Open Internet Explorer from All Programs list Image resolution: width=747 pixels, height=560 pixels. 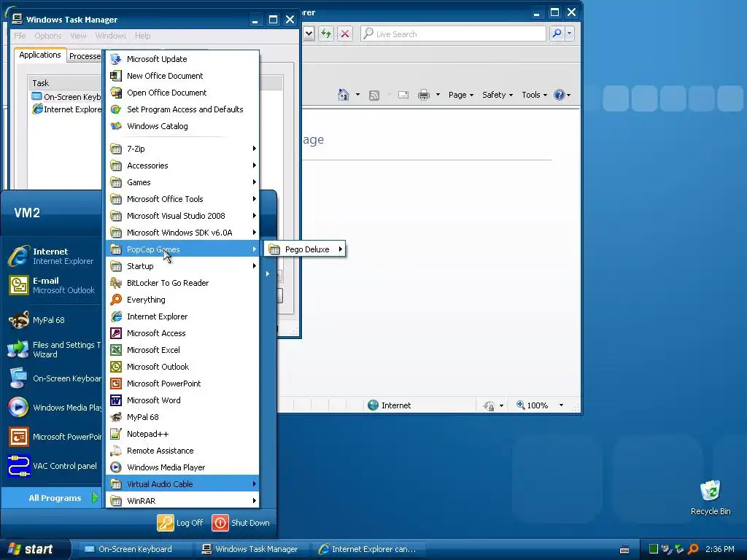pyautogui.click(x=182, y=316)
